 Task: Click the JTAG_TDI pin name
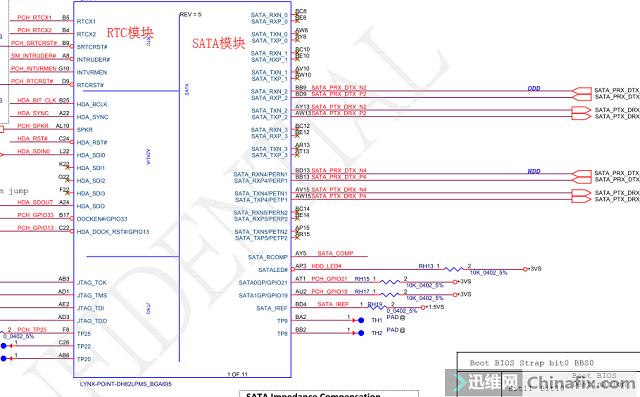coord(90,308)
